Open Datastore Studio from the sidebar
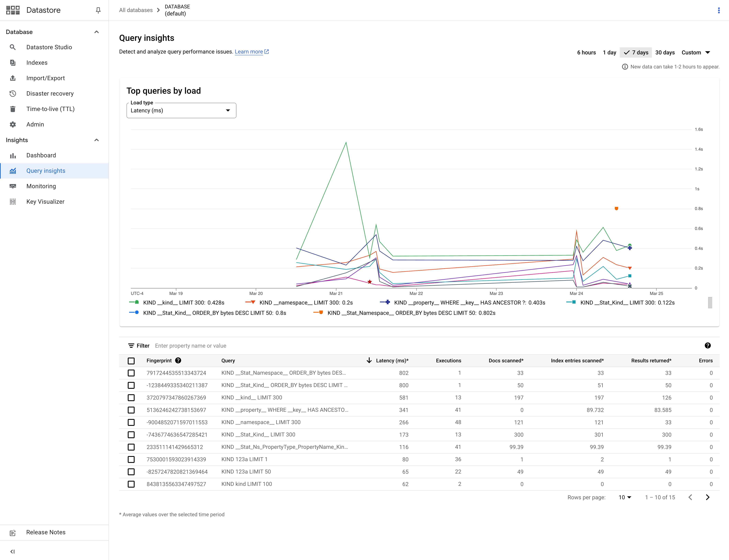The width and height of the screenshot is (729, 560). click(x=49, y=47)
